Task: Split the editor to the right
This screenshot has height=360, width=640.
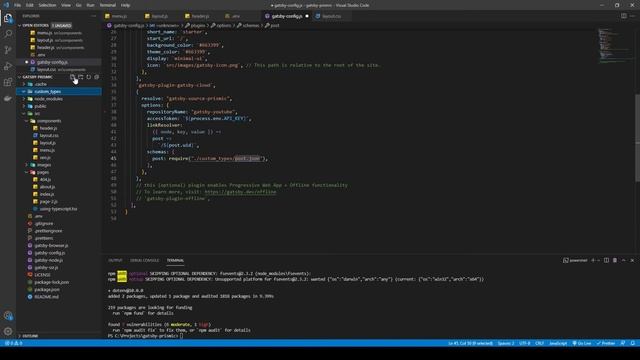Action: (x=624, y=16)
